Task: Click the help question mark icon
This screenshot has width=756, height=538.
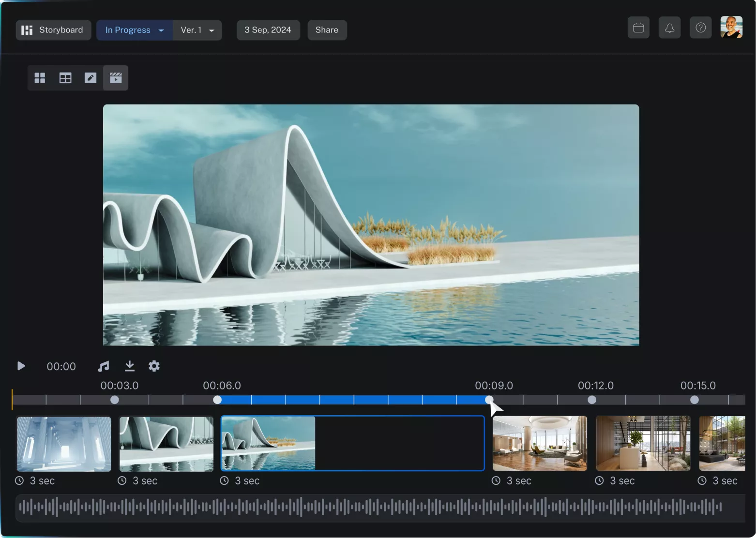Action: coord(700,28)
